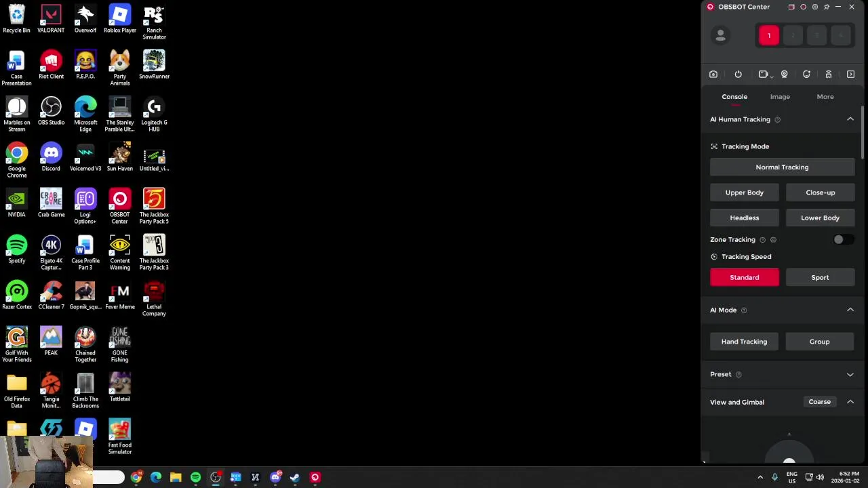Click the webcam icon in OBSBOT toolbar
This screenshot has width=868, height=488.
[785, 75]
